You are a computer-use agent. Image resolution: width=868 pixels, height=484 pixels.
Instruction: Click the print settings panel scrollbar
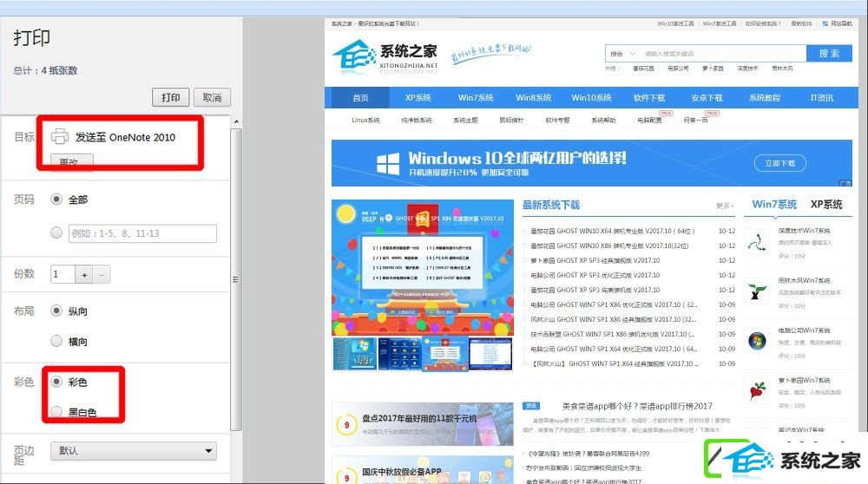pos(236,279)
